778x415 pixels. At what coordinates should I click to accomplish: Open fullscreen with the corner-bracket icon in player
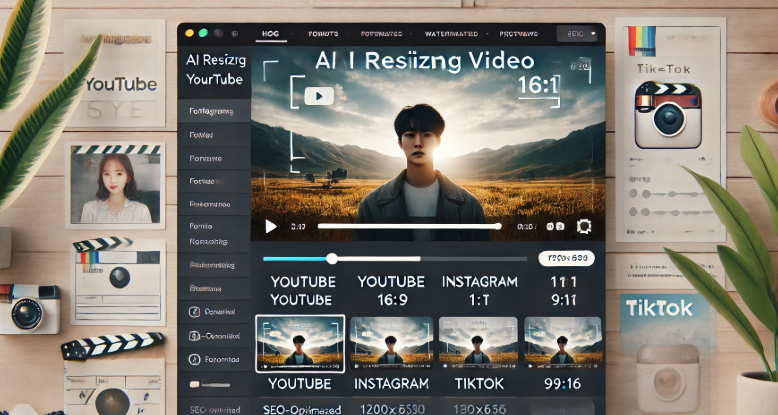[584, 226]
